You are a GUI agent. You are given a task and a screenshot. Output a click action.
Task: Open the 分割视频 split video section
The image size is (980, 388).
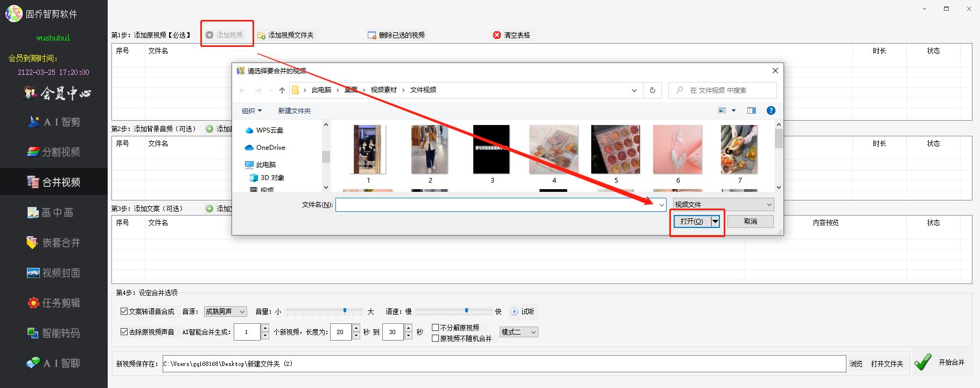tap(54, 152)
